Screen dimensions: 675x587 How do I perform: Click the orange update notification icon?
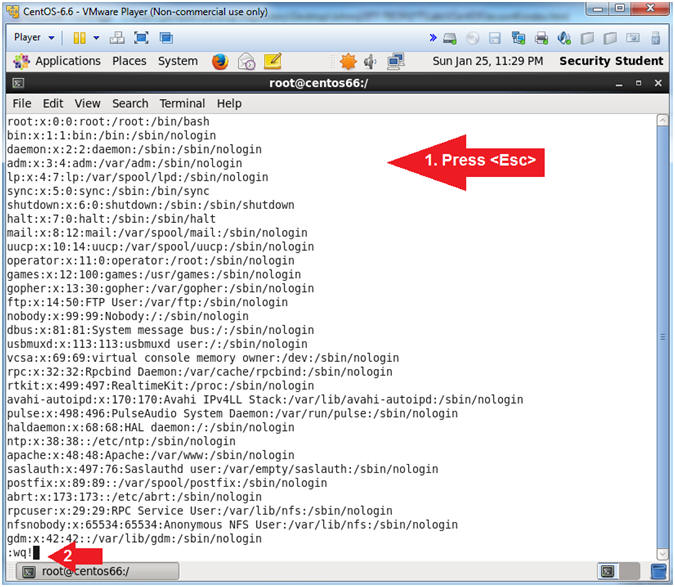[348, 62]
